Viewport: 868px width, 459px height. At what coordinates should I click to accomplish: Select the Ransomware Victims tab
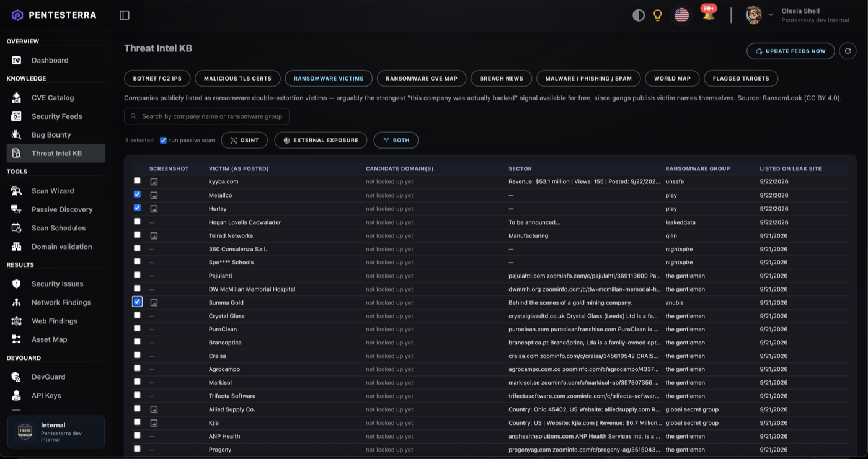click(x=329, y=79)
